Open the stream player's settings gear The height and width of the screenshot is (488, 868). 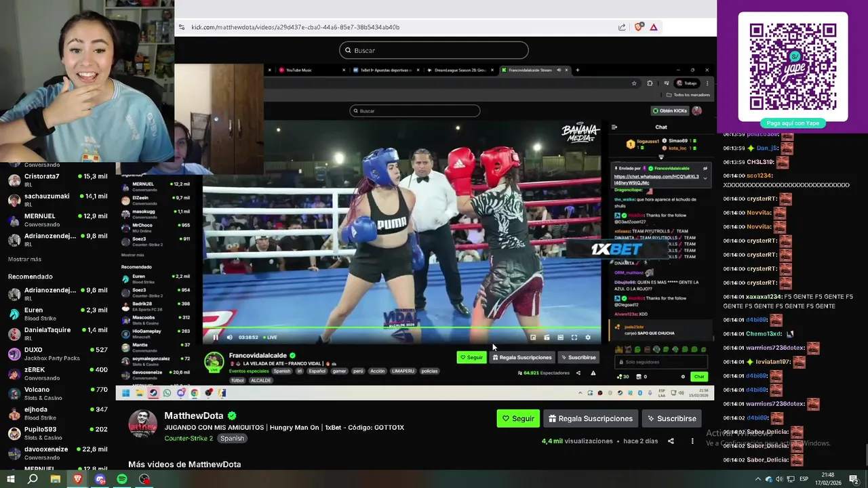[x=588, y=337]
